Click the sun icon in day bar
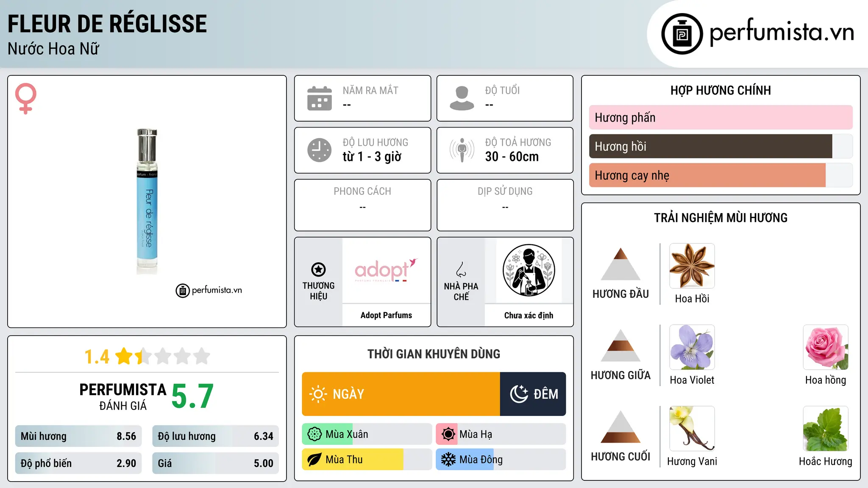Screen dimensions: 868x488 tap(318, 394)
